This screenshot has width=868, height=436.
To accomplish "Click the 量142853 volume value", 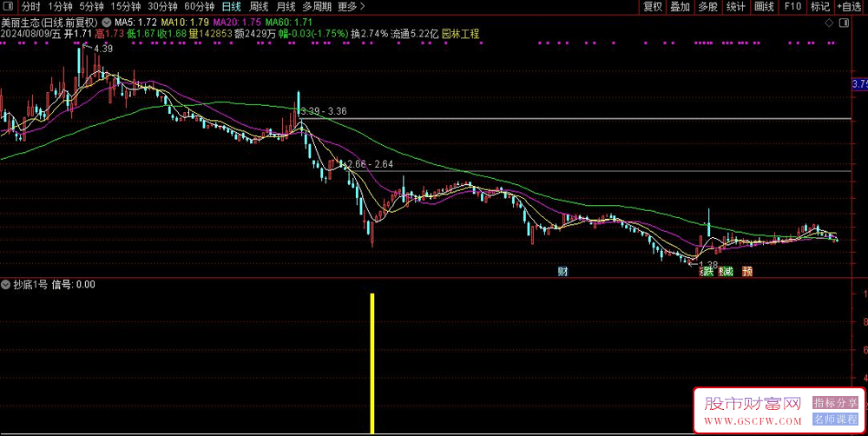I will point(210,34).
